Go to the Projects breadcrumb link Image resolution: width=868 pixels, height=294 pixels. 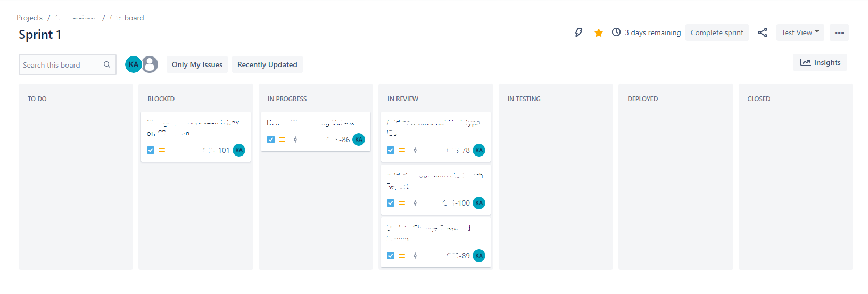click(x=29, y=18)
